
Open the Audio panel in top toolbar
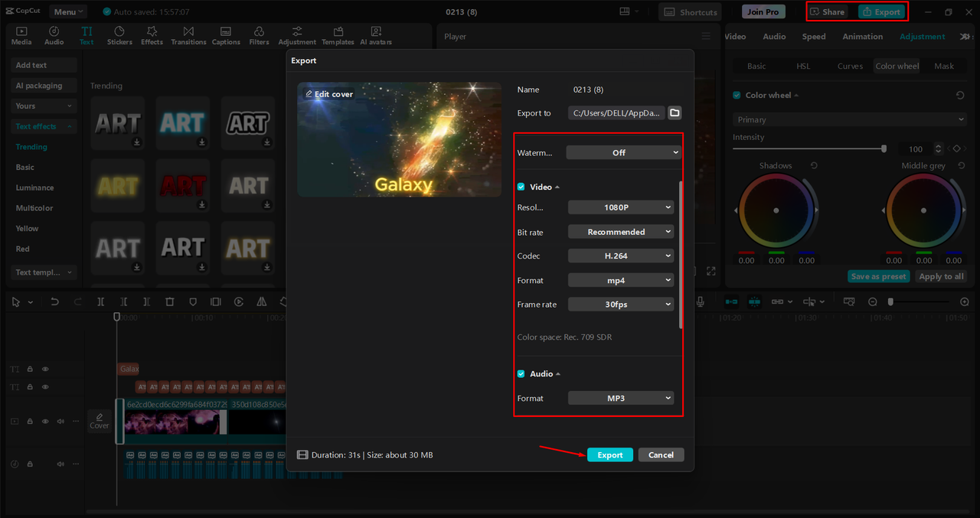[x=54, y=36]
